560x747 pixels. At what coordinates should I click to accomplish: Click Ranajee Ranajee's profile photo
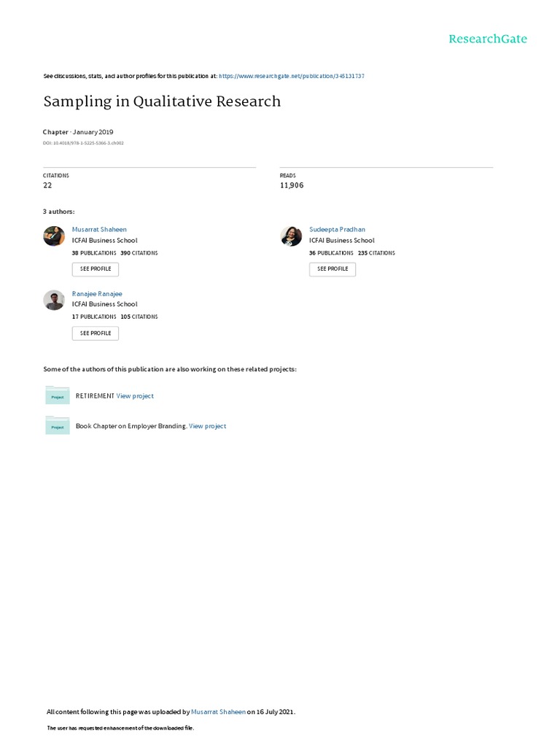[x=54, y=300]
